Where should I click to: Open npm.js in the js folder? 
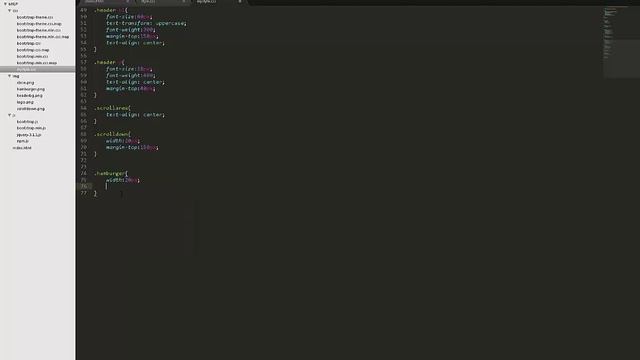point(22,141)
